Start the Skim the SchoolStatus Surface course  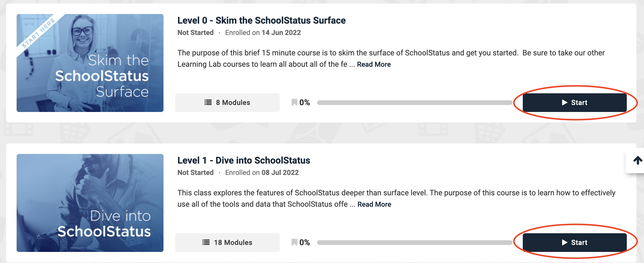pyautogui.click(x=575, y=103)
